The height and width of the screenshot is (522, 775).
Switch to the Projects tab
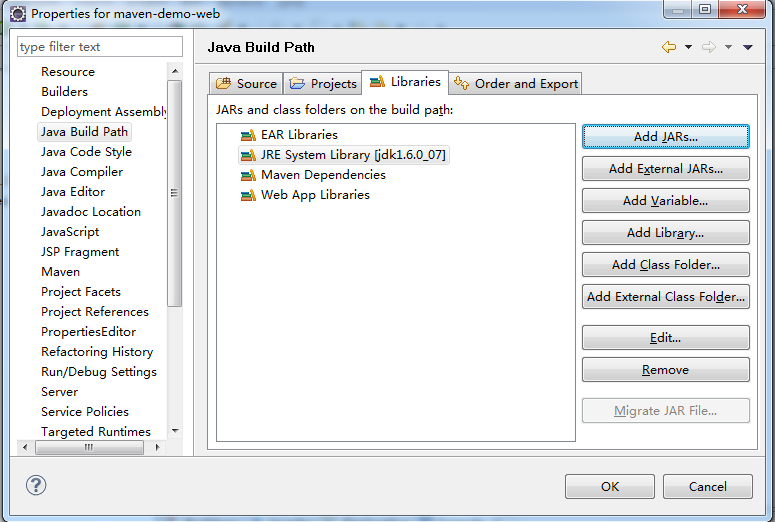[323, 84]
